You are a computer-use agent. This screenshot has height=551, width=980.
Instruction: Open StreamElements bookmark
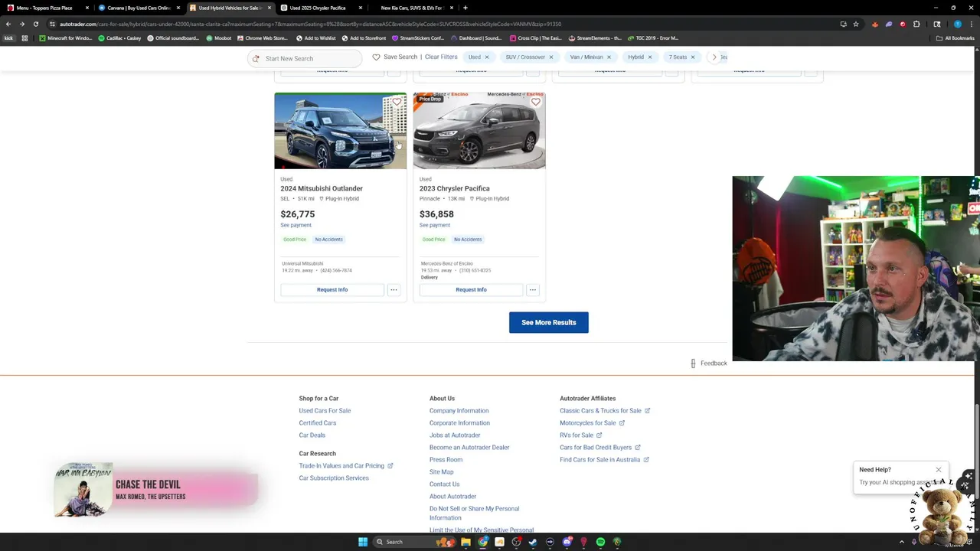(x=594, y=37)
